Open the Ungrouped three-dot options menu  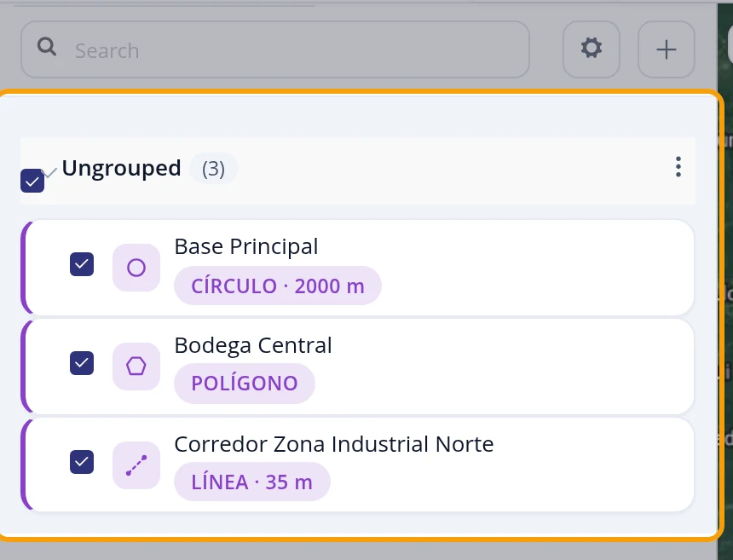coord(678,167)
